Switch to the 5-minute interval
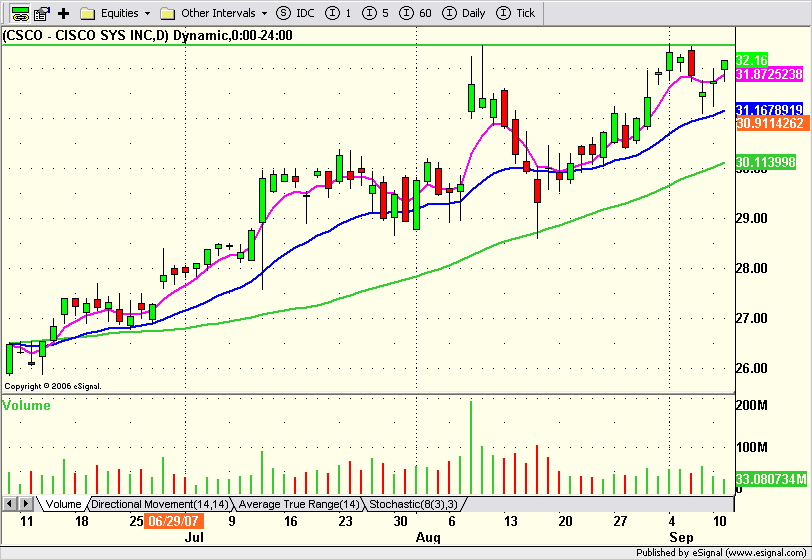The image size is (812, 560). [x=375, y=13]
